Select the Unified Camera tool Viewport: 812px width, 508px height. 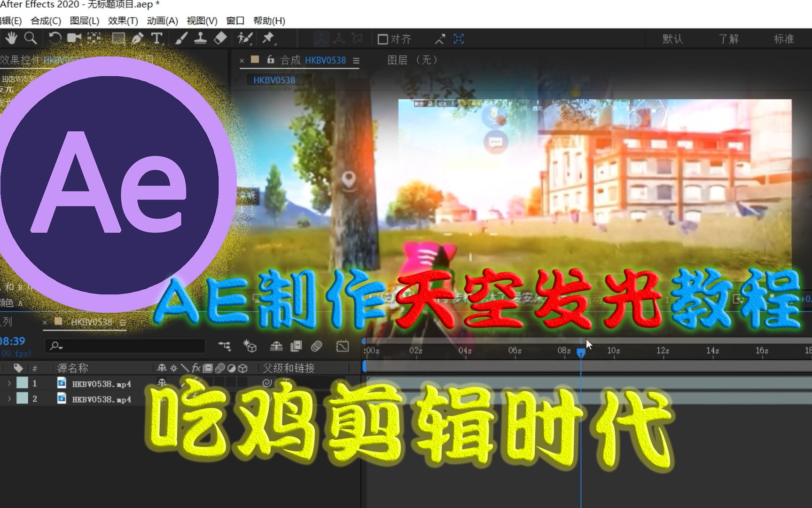[74, 38]
